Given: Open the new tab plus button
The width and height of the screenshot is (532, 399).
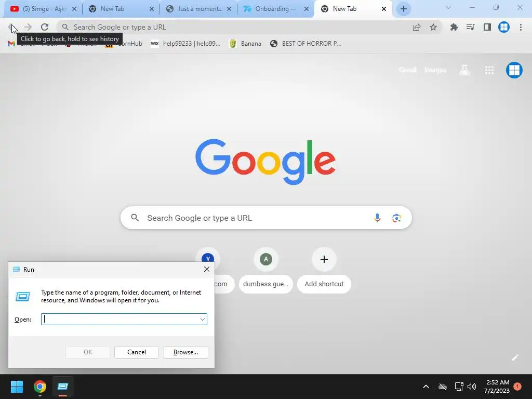Looking at the screenshot, I should point(403,9).
